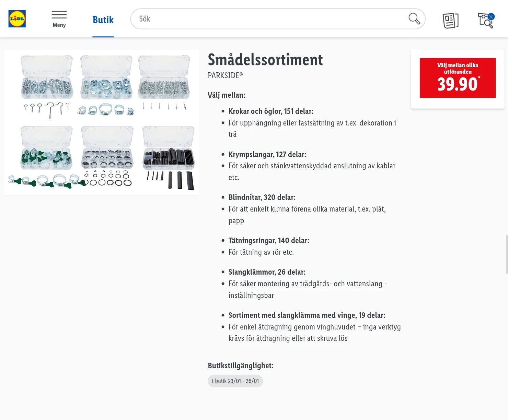The width and height of the screenshot is (508, 420).
Task: Click the top-right product search icon
Action: (486, 20)
